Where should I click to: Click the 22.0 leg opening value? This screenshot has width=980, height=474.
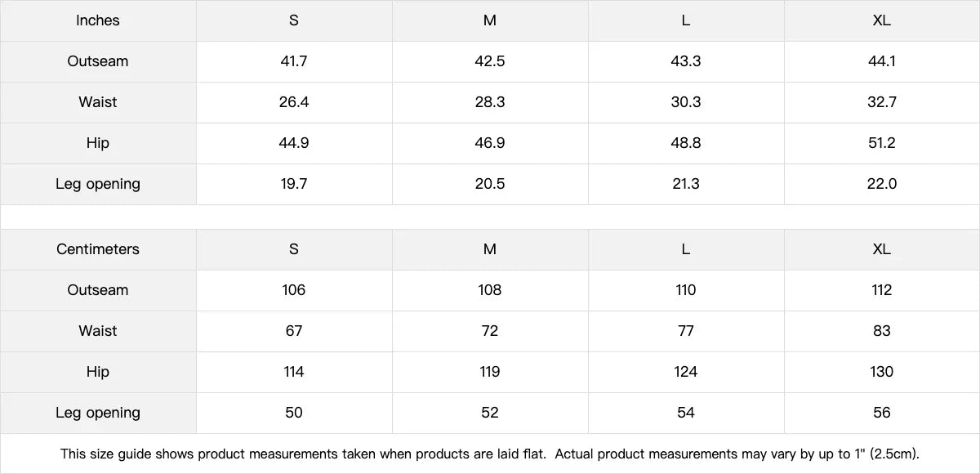[881, 184]
